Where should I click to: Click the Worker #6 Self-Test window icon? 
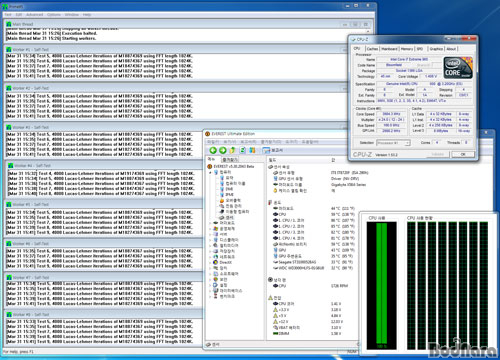point(9,244)
